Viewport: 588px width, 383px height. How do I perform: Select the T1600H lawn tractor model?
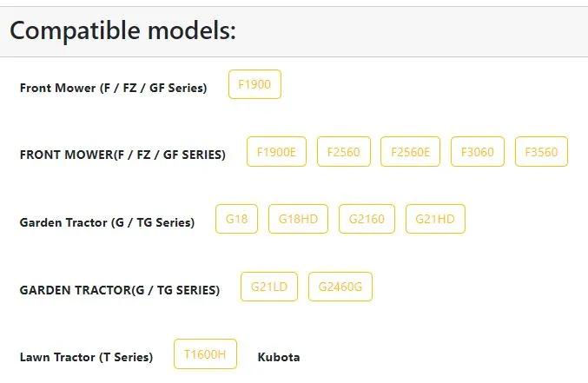(x=205, y=354)
